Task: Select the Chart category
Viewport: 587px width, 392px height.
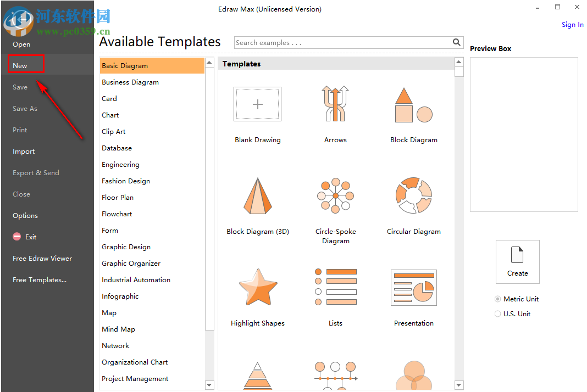Action: click(x=152, y=115)
